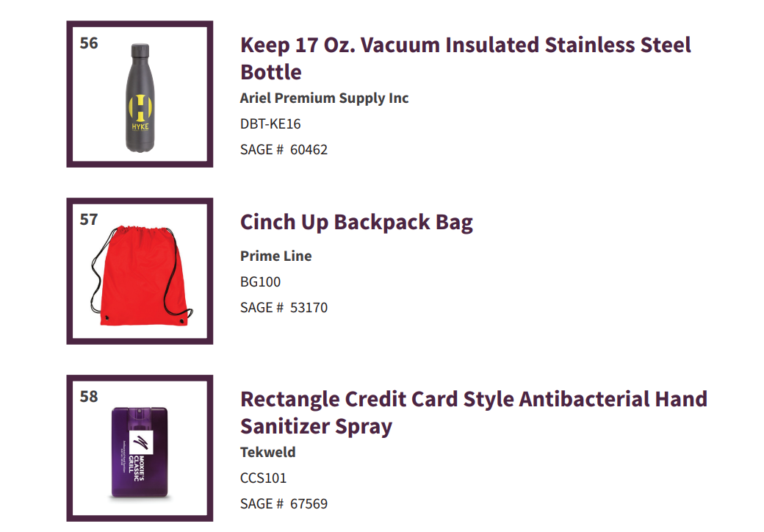
Task: Open the Keep 17 Oz. Vacuum Insulated Bottle title
Action: coord(465,59)
